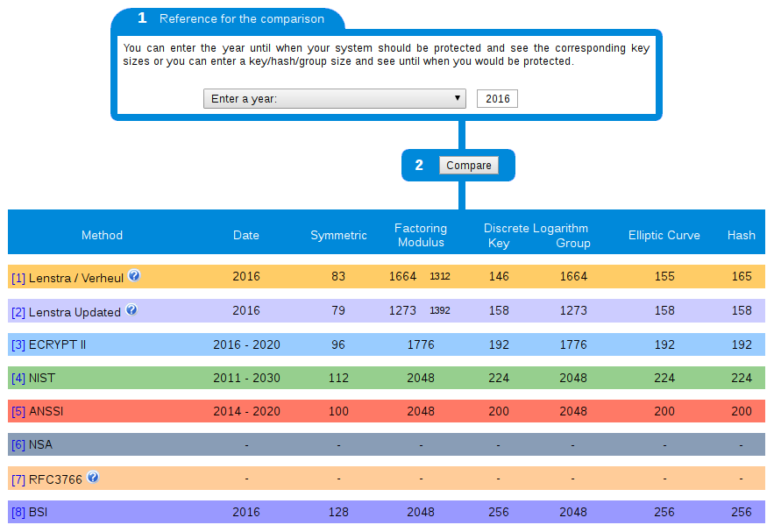This screenshot has width=774, height=532.
Task: Click the Discrete Logarithm Group header
Action: (x=573, y=243)
